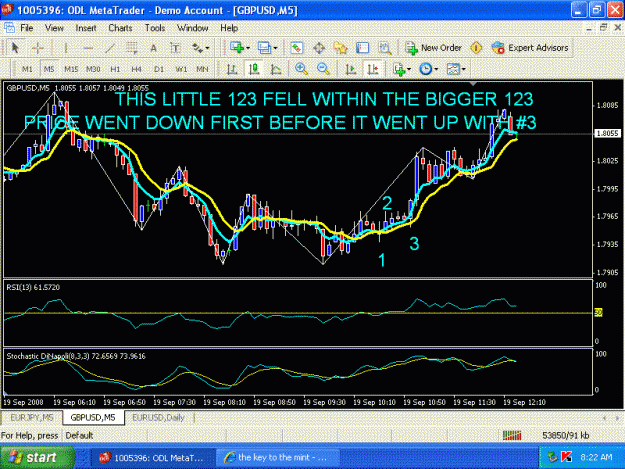Switch to EURJPY,M5 chart tab
625x469 pixels.
pos(31,418)
